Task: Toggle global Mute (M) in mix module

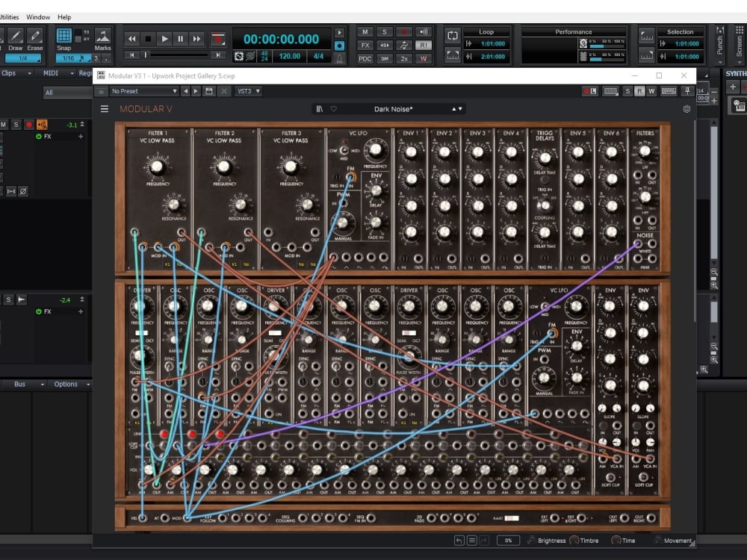Action: pyautogui.click(x=365, y=32)
